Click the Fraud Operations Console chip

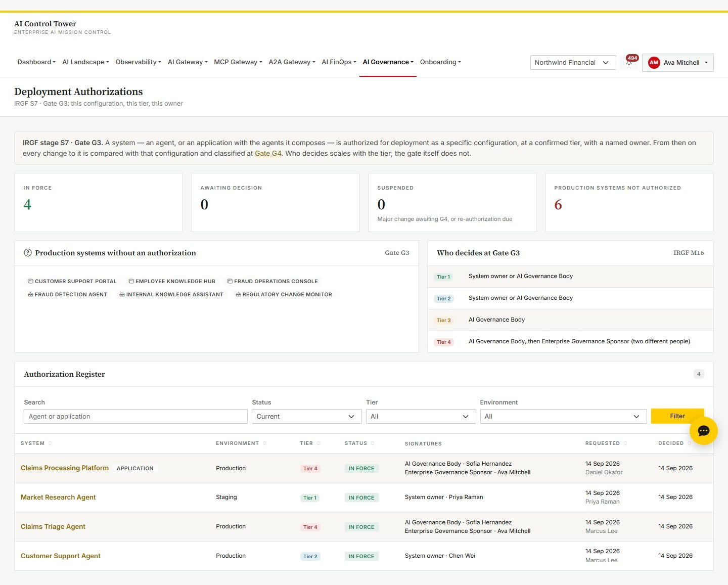272,281
